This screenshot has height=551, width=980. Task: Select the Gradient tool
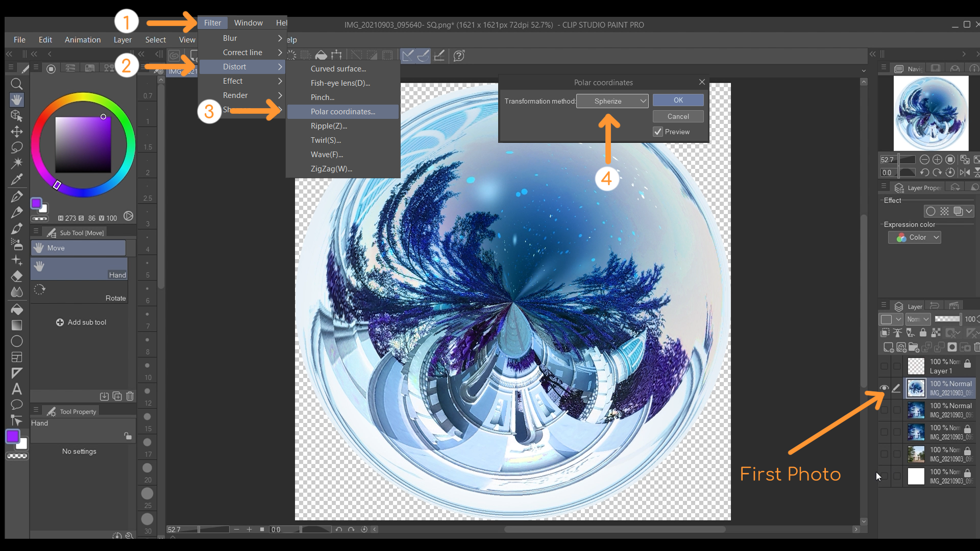pos(17,324)
